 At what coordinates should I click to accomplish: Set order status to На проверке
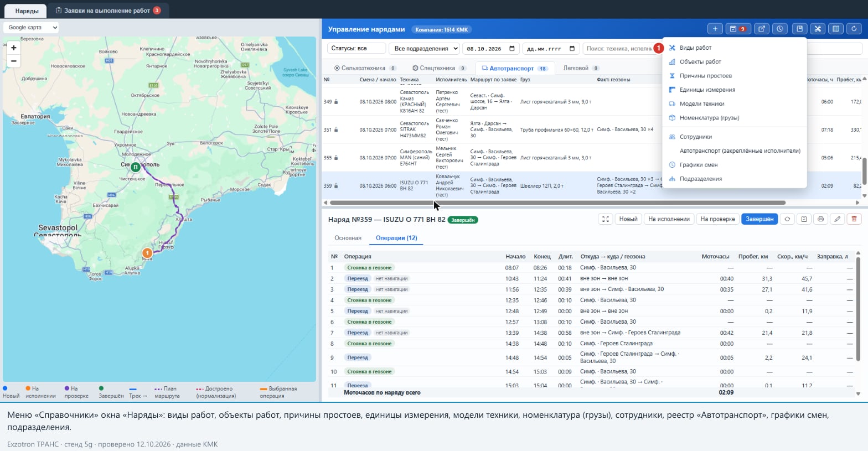pos(717,219)
